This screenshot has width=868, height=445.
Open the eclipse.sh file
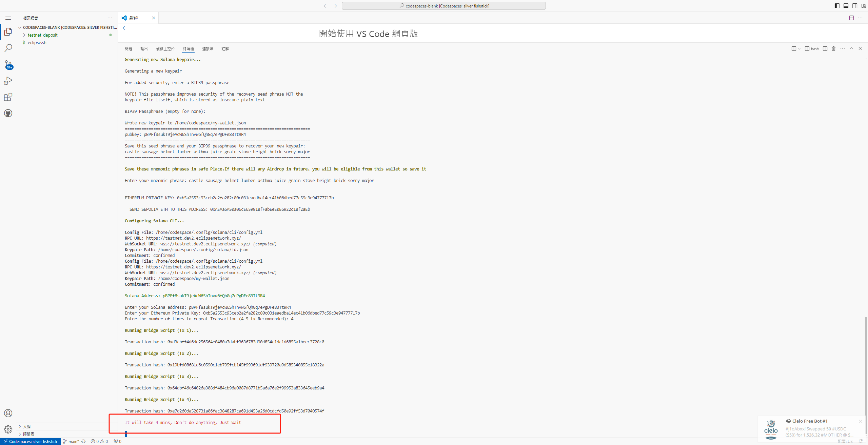67,42
